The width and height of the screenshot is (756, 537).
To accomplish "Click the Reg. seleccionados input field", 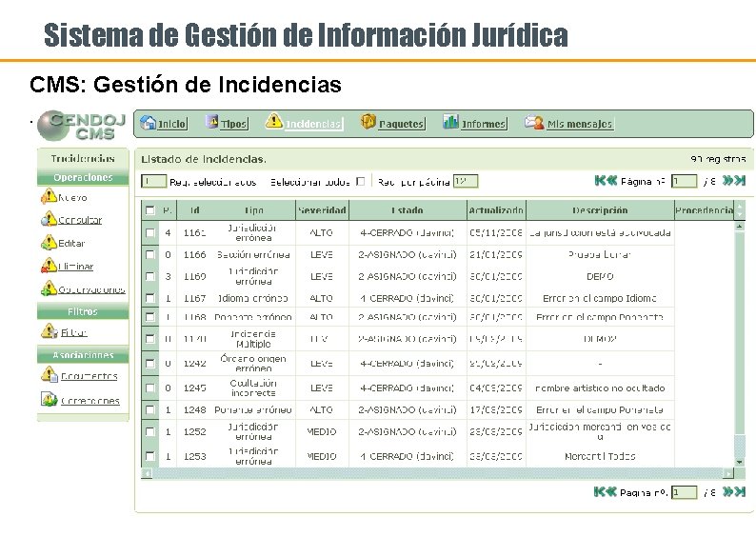I will coord(153,181).
